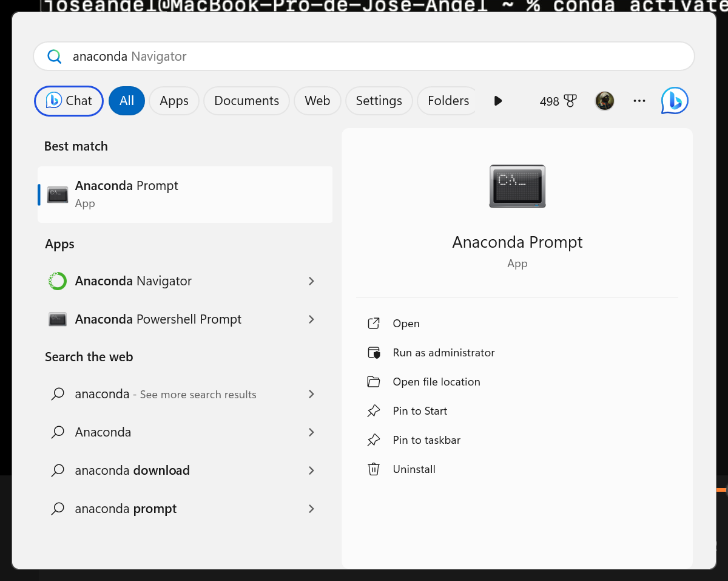Screen dimensions: 728x581
Task: Click the large Anaconda Prompt preview icon
Action: point(517,186)
